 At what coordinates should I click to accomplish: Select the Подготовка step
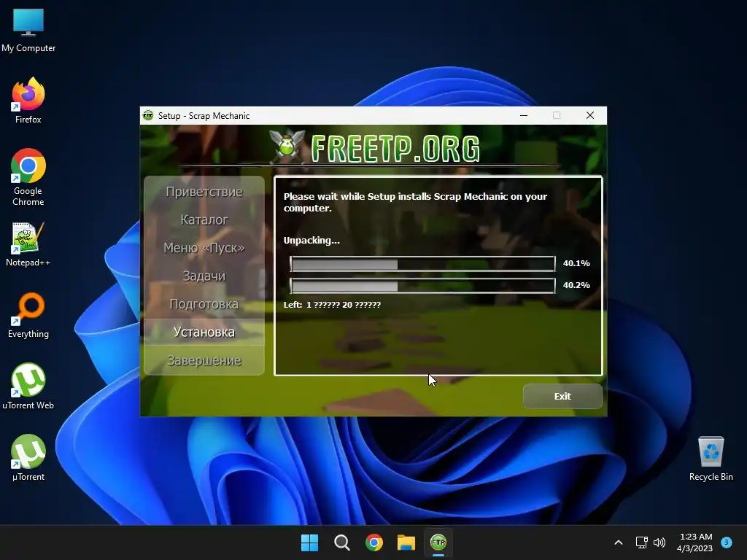point(204,304)
